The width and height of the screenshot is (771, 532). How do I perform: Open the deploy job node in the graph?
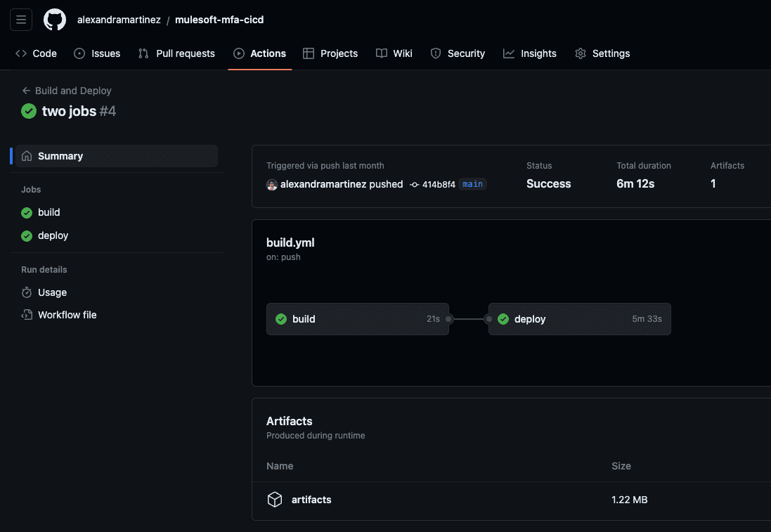point(580,319)
